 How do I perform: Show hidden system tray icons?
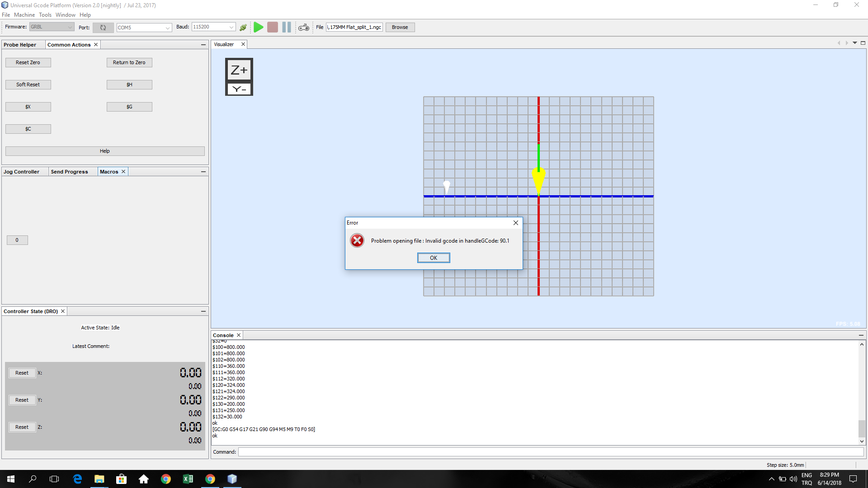pyautogui.click(x=771, y=479)
